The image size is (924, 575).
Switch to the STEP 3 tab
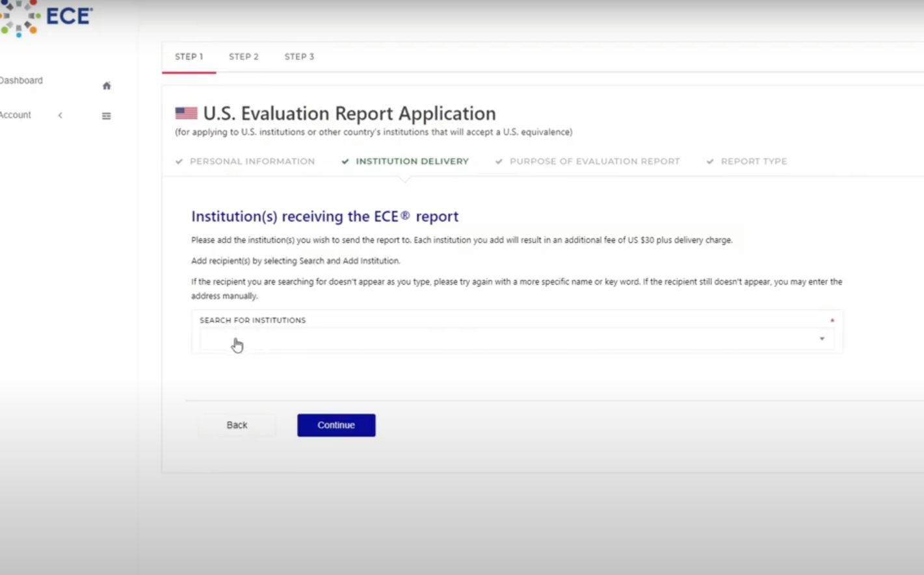click(x=299, y=57)
